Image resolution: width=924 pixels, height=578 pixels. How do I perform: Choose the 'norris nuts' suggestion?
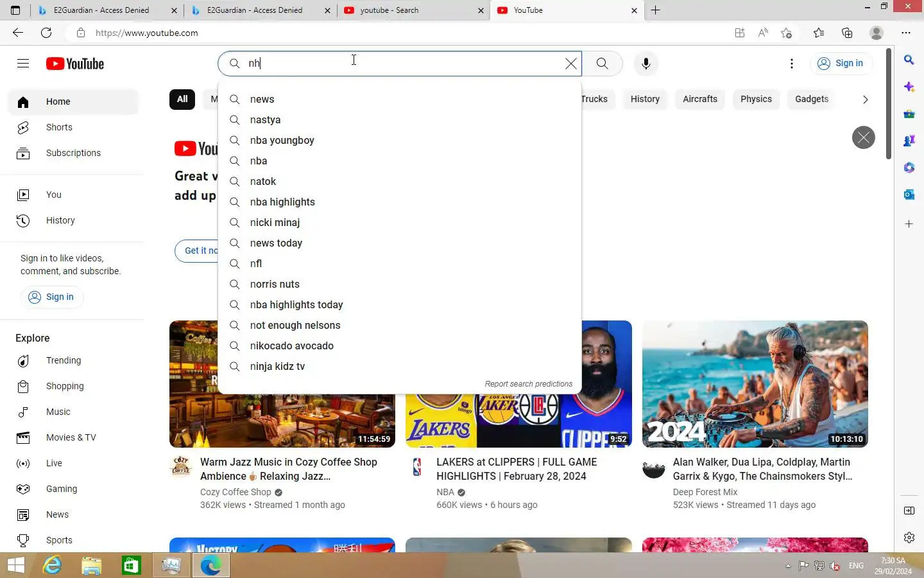[400, 284]
